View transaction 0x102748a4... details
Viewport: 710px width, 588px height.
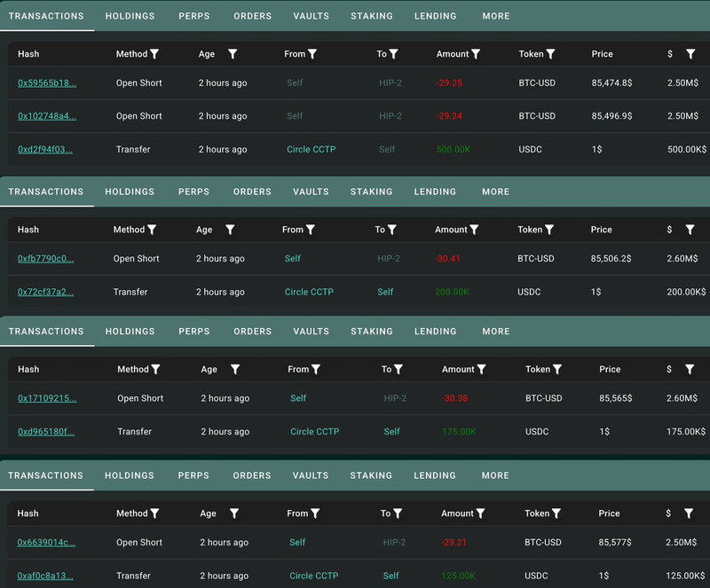tap(47, 116)
